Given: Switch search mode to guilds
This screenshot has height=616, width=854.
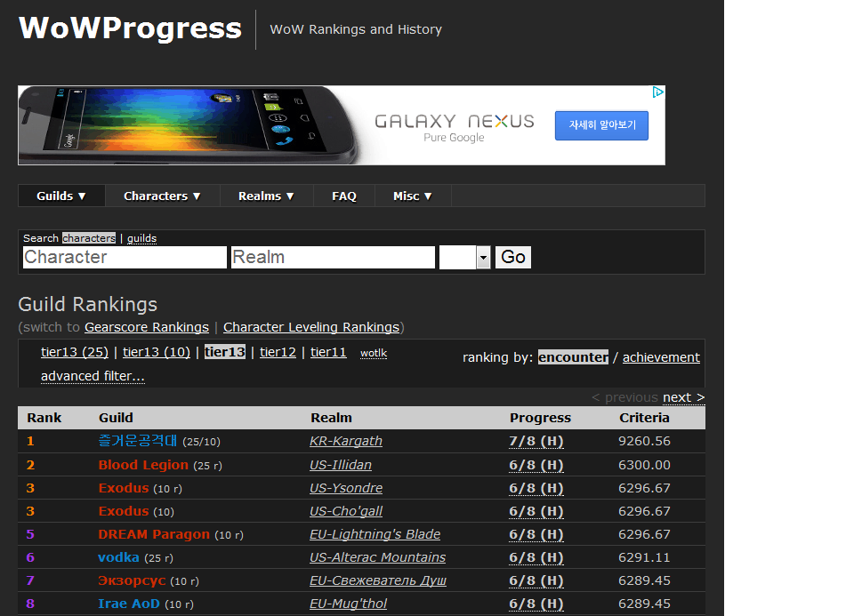Looking at the screenshot, I should pyautogui.click(x=141, y=238).
